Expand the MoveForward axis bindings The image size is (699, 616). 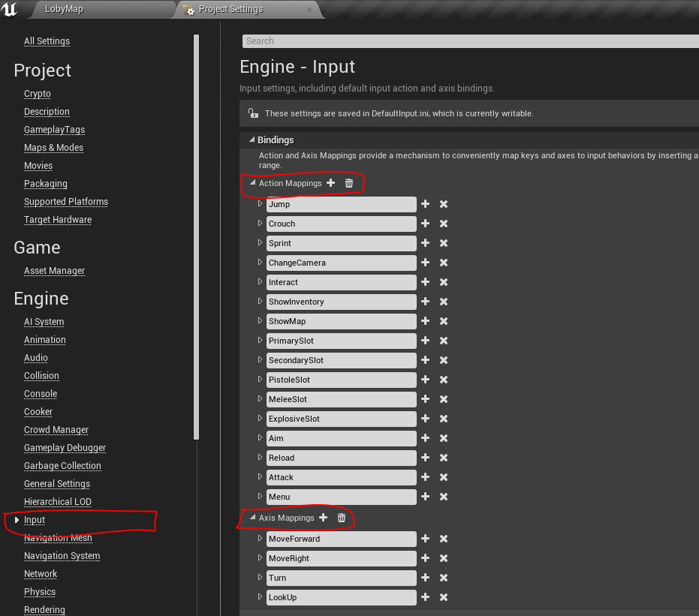pos(260,538)
